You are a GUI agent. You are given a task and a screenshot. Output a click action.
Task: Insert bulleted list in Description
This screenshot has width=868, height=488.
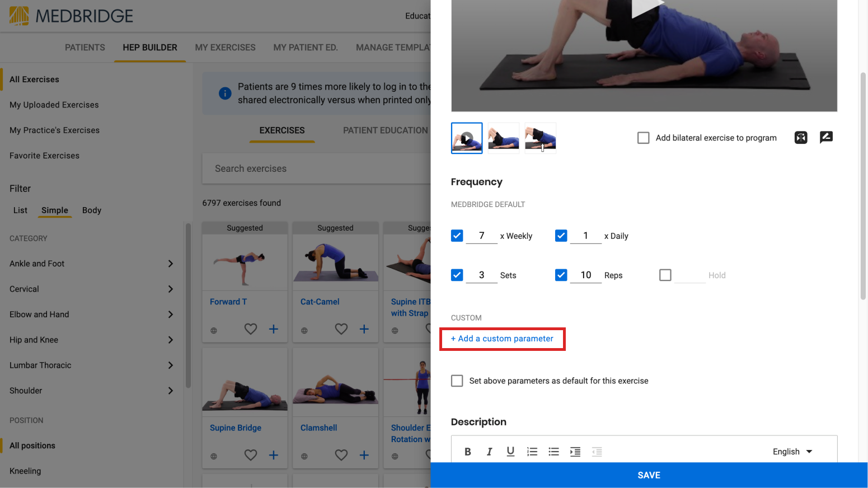click(x=554, y=452)
